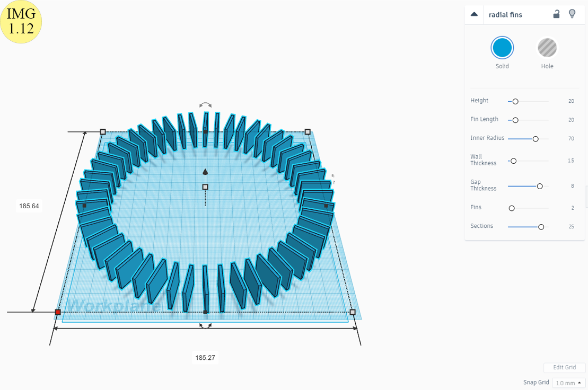Click the left black edge midpoint handle
The image size is (588, 390).
click(x=84, y=206)
